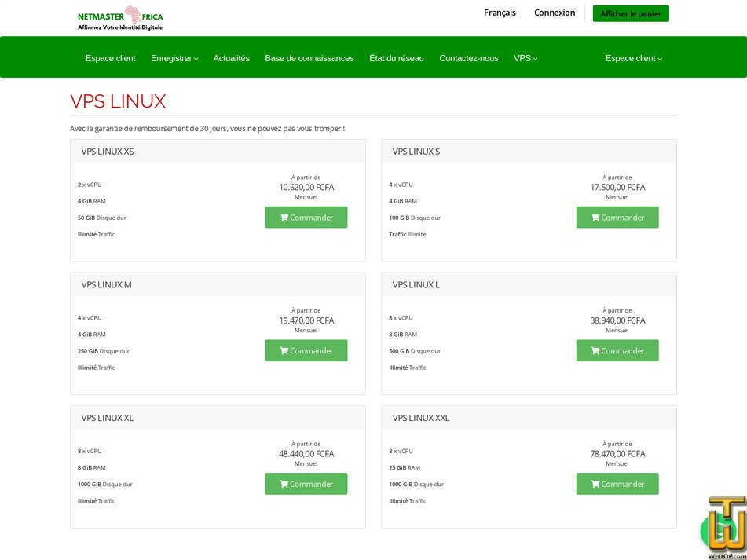This screenshot has width=747, height=560.
Task: Click the 38.940,00 FCFA price
Action: tap(618, 321)
